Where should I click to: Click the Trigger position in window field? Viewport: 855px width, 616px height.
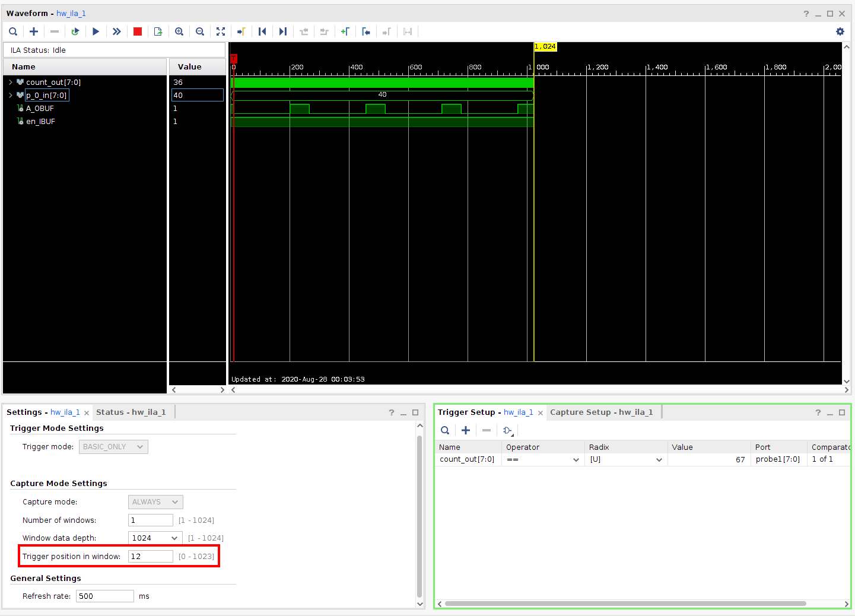(150, 557)
